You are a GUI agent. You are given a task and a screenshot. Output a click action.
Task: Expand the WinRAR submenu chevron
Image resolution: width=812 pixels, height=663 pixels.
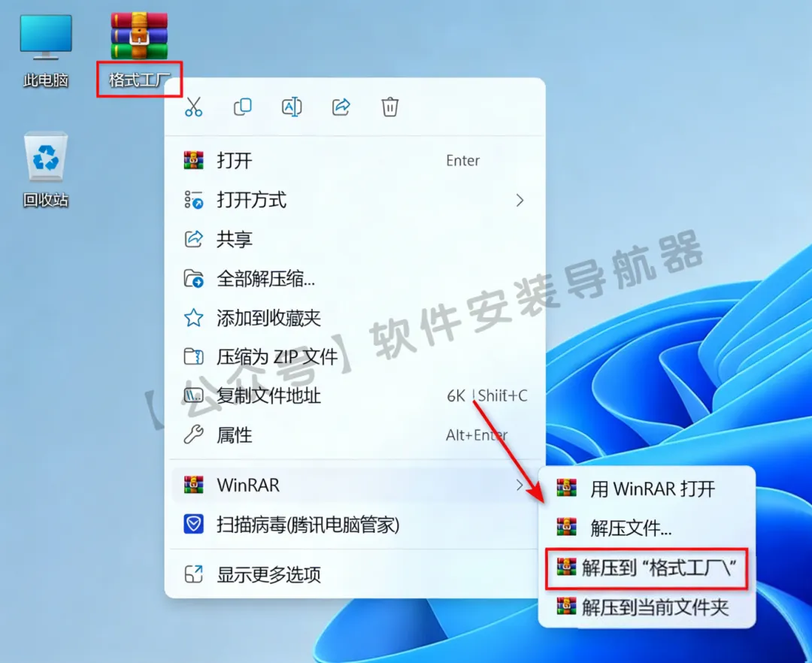pos(520,485)
